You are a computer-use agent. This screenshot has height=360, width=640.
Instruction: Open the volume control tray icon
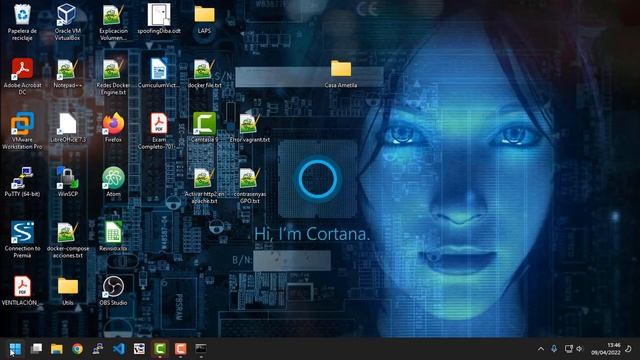point(580,349)
